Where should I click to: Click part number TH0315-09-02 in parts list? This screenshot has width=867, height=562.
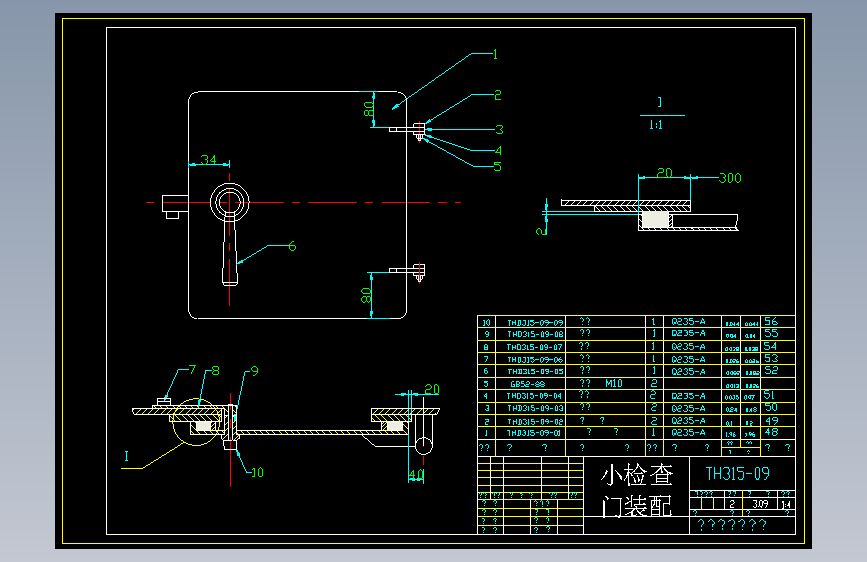[535, 422]
